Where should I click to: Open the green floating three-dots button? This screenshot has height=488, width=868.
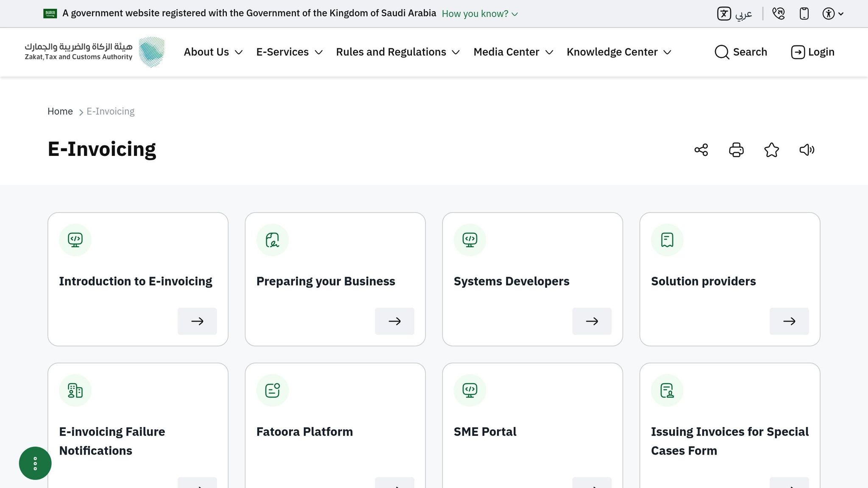[x=35, y=463]
